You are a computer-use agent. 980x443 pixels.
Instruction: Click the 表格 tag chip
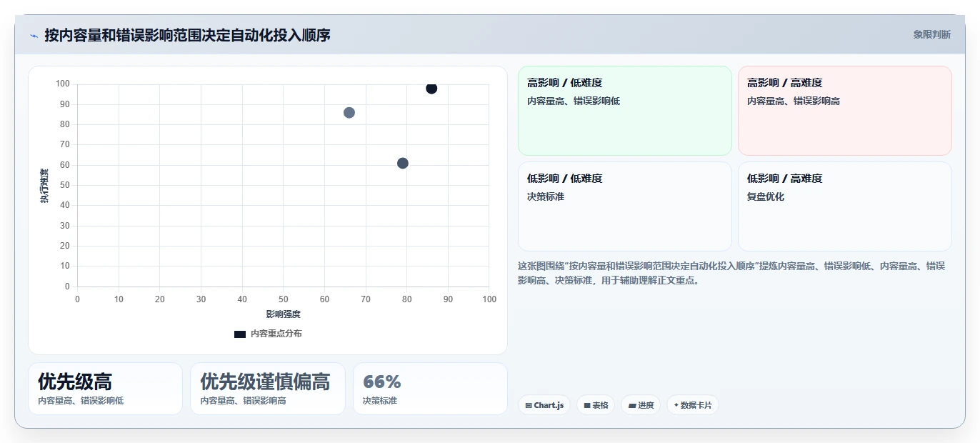pyautogui.click(x=596, y=405)
